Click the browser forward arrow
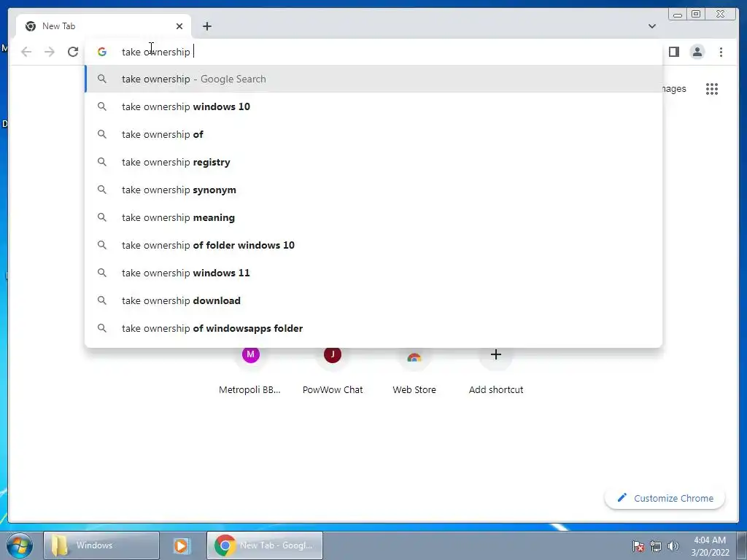Viewport: 747px width, 560px height. click(x=50, y=52)
